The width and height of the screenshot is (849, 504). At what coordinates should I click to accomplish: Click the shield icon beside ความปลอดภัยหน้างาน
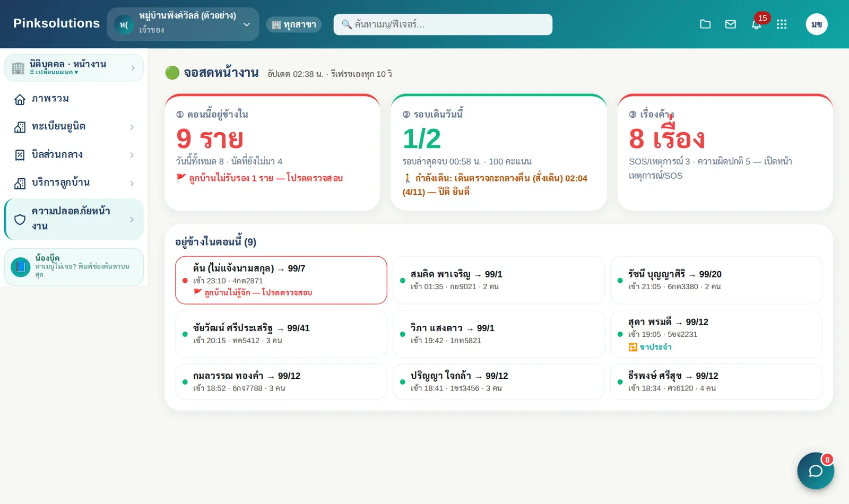20,219
